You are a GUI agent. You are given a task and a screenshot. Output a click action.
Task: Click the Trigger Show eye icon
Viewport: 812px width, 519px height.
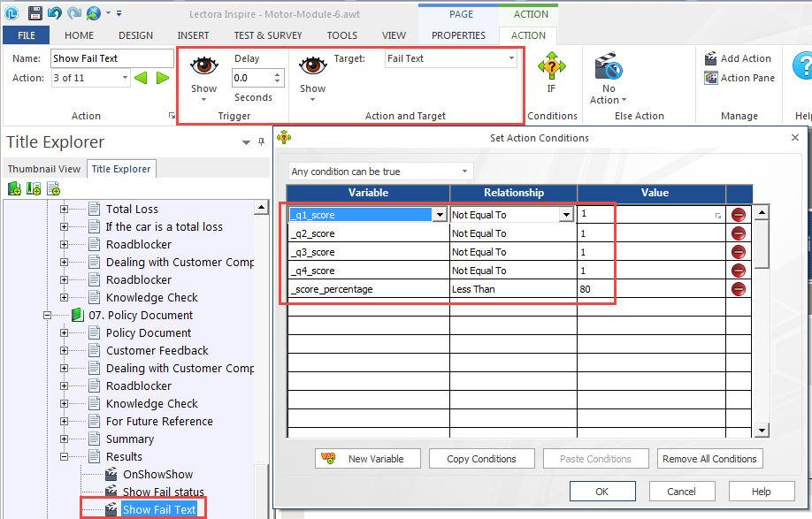click(x=204, y=66)
